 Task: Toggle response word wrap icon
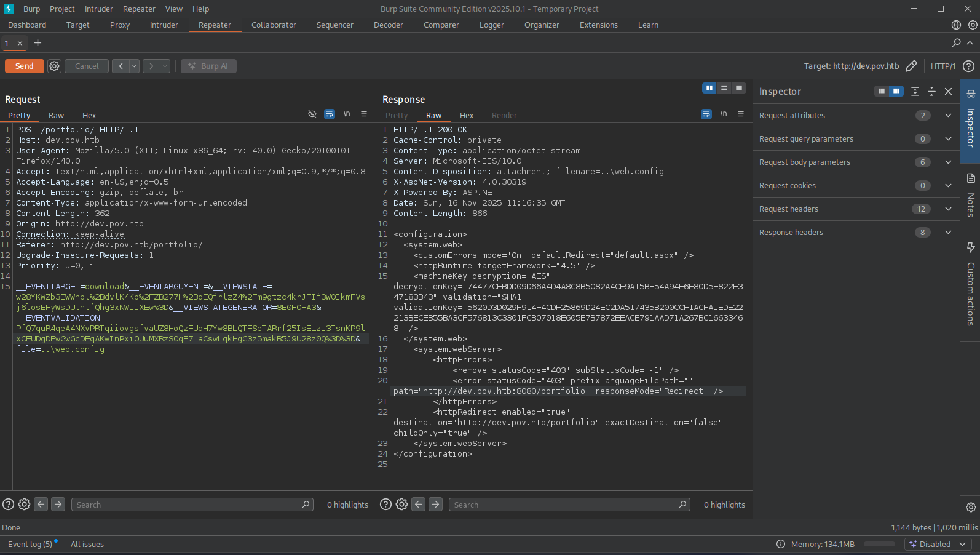706,114
